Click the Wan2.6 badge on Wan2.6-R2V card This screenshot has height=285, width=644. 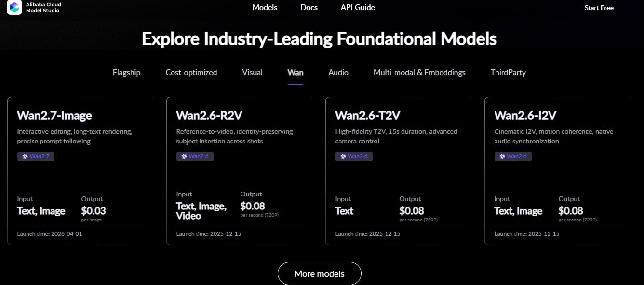[x=195, y=156]
